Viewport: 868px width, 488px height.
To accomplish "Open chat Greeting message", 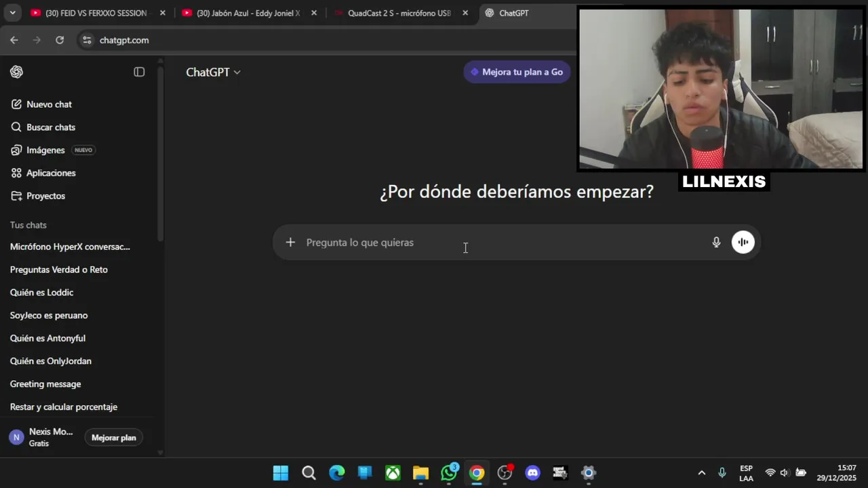I will pyautogui.click(x=45, y=384).
